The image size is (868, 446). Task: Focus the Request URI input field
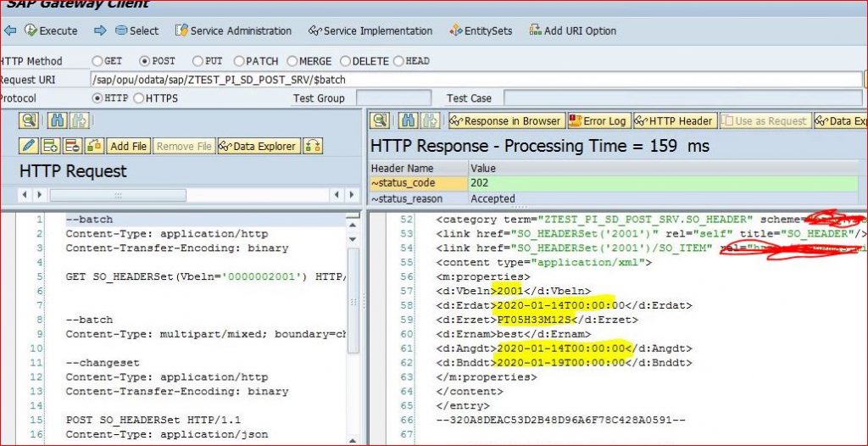(476, 79)
